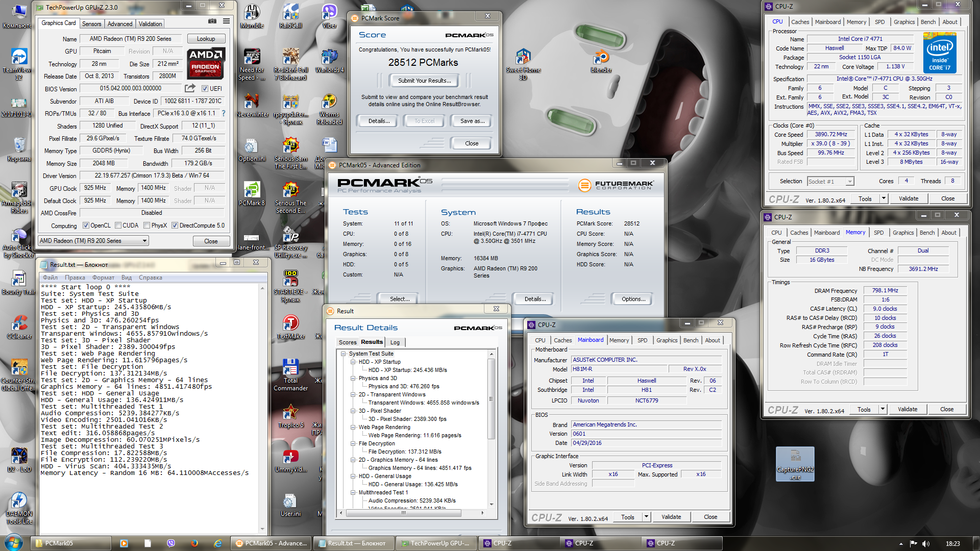
Task: Open the Warlords 4 desktop icon
Action: pos(329,60)
